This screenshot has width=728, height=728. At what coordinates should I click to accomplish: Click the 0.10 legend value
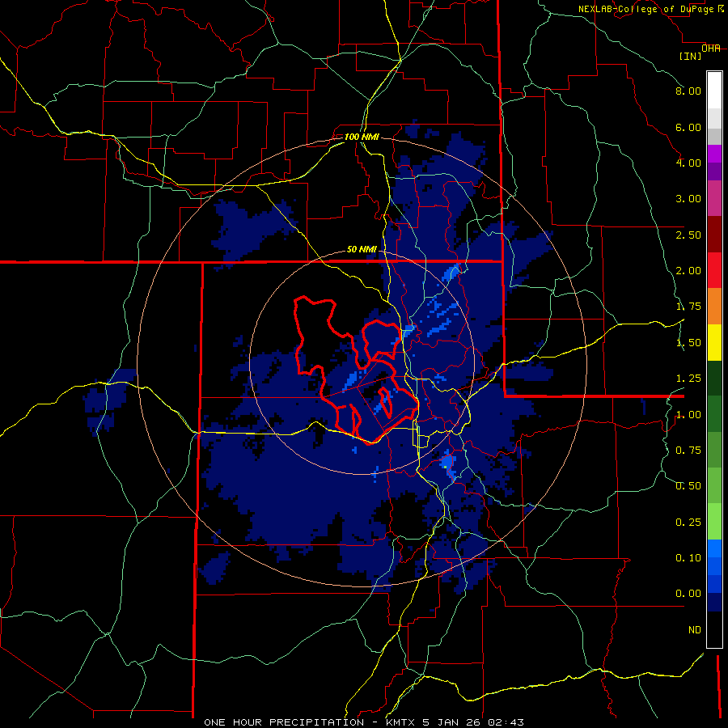(688, 558)
